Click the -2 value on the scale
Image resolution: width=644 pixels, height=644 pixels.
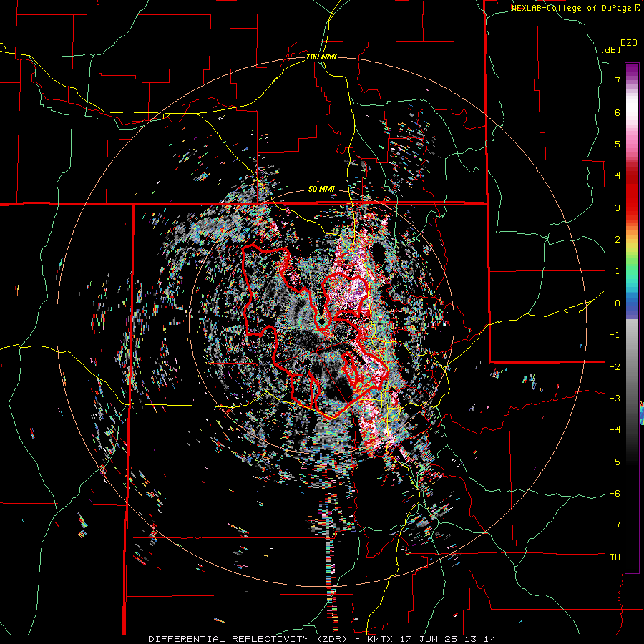615,366
